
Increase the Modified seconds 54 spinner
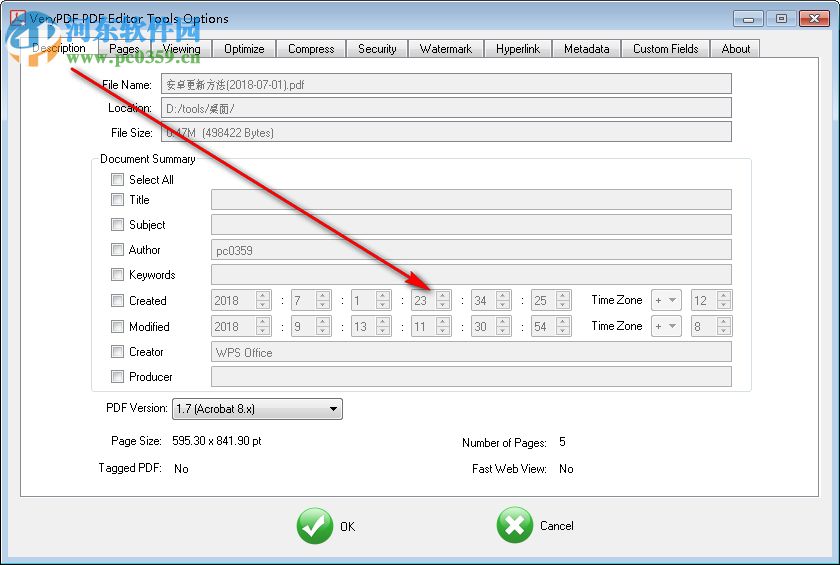tap(563, 321)
